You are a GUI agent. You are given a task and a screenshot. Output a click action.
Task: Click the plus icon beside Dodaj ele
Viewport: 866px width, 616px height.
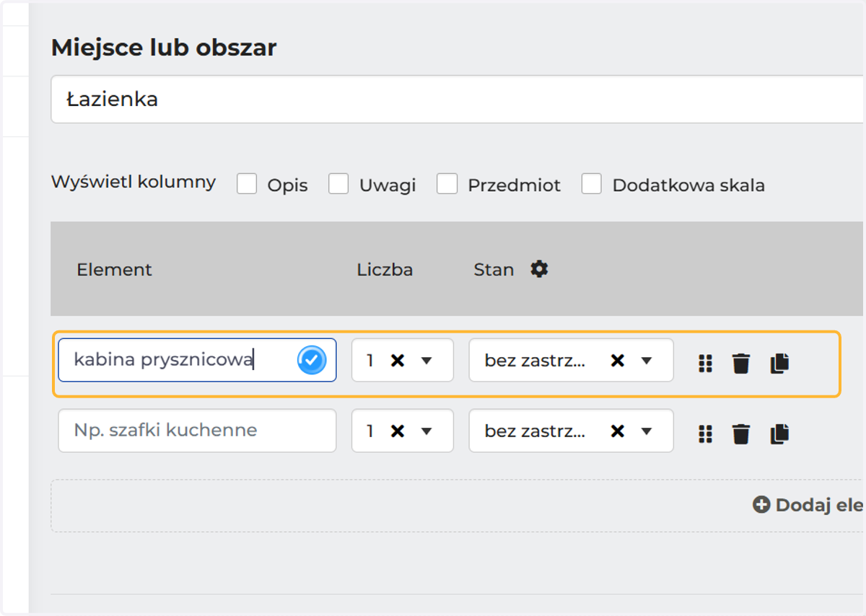pyautogui.click(x=761, y=505)
